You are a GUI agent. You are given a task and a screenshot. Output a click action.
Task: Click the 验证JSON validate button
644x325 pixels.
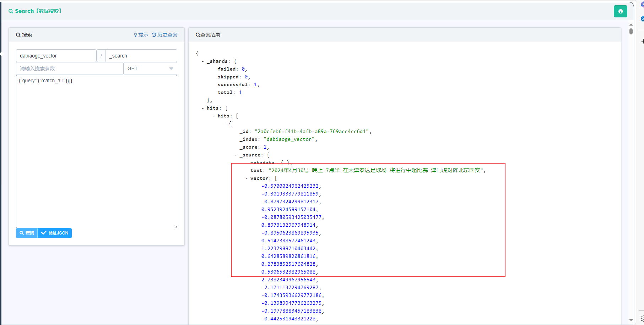pos(55,233)
